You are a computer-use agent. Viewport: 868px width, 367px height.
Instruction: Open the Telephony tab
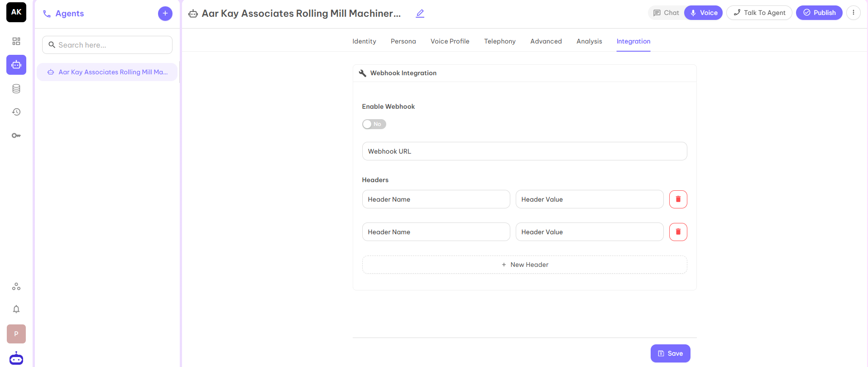(500, 41)
